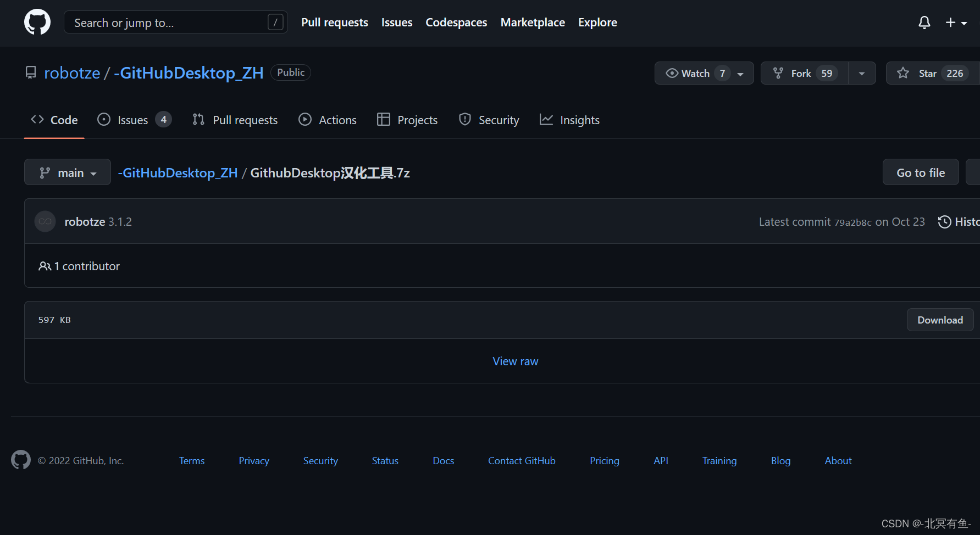Click the footer GitHub logo
The image size is (980, 535).
coord(21,460)
